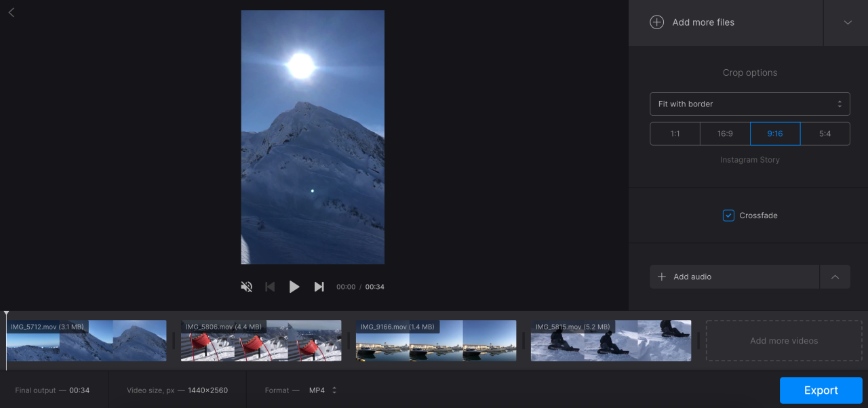868x408 pixels.
Task: Select the IMG_9166.mov clip thumbnail
Action: point(435,340)
